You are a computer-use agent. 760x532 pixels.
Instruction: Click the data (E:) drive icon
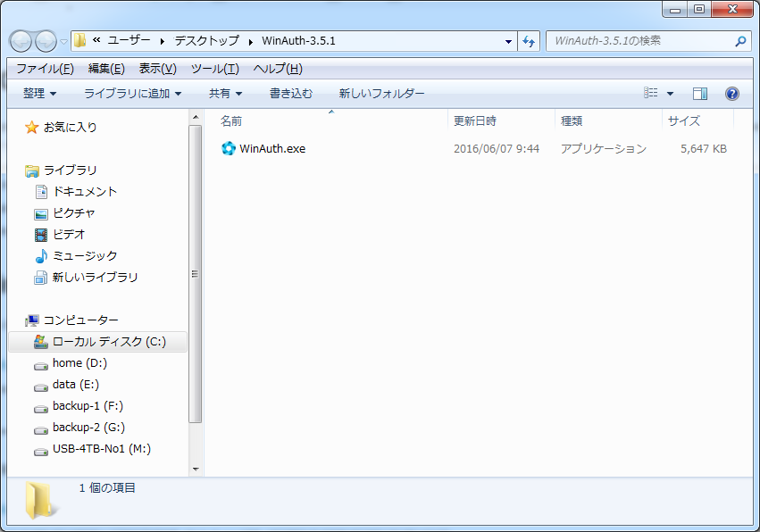(x=41, y=387)
